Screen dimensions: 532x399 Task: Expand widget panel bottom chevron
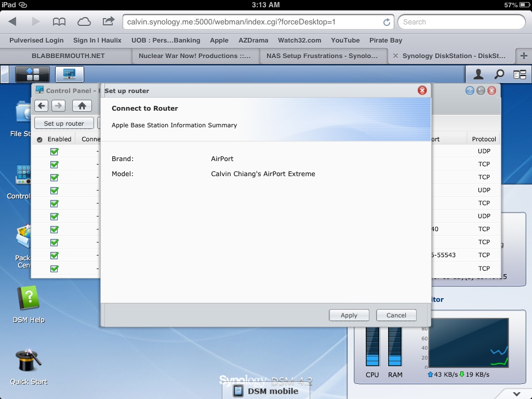516,394
